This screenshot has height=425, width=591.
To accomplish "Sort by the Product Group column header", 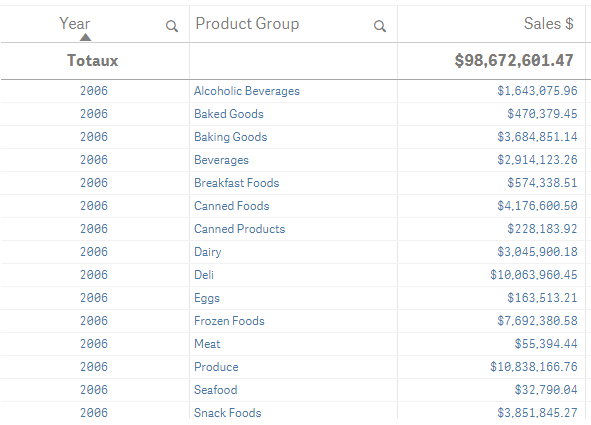I will tap(247, 23).
